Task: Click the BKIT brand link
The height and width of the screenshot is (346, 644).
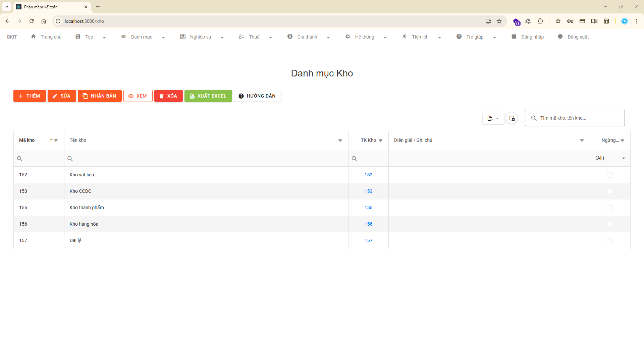Action: (x=12, y=37)
